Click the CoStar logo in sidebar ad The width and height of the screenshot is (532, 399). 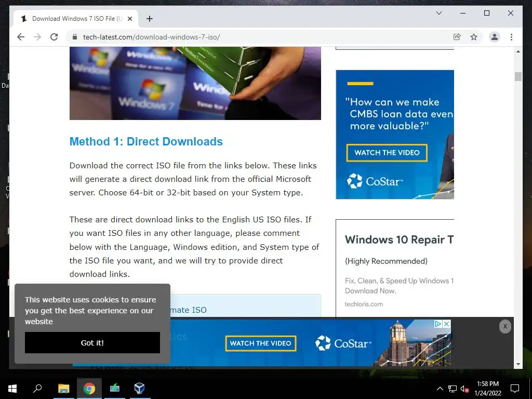pos(375,181)
